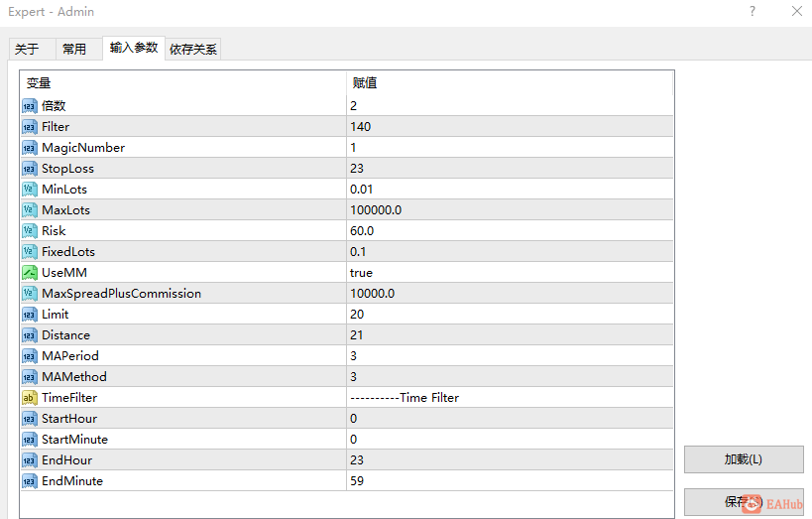Image resolution: width=812 pixels, height=519 pixels.
Task: Click the save button below 加载
Action: tap(744, 502)
